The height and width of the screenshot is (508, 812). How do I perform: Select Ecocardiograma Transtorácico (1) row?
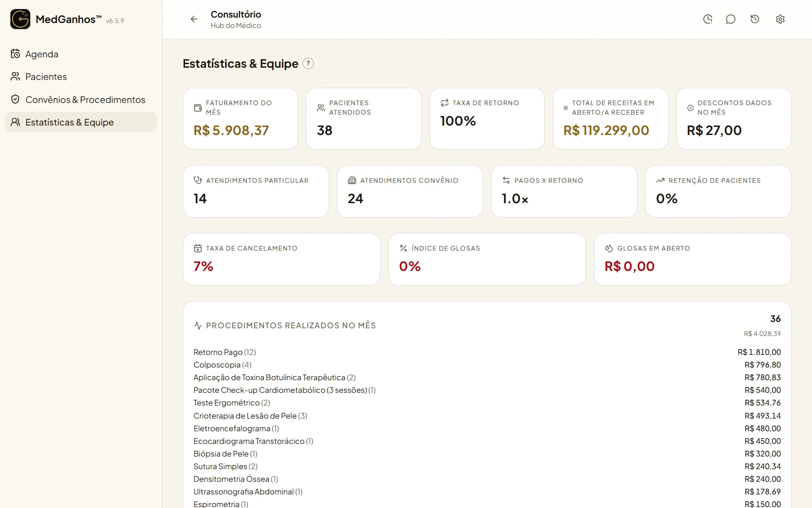tap(487, 441)
